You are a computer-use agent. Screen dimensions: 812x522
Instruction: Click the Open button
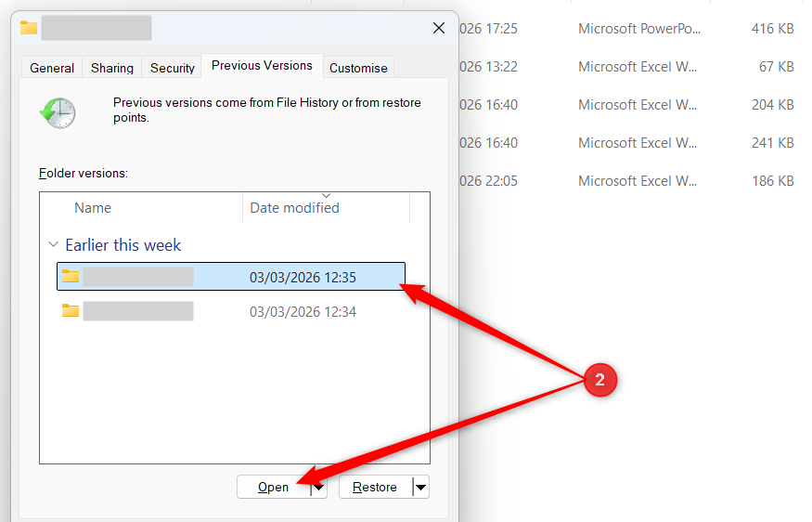[x=274, y=488]
